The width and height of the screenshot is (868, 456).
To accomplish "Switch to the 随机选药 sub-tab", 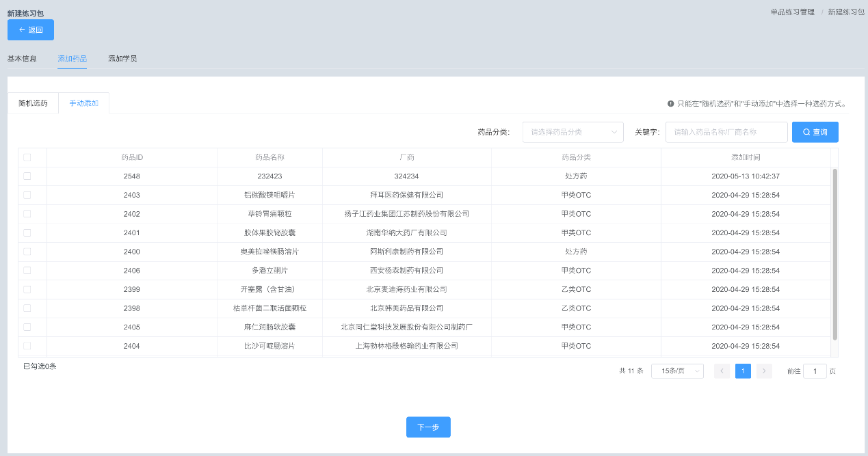I will click(34, 103).
